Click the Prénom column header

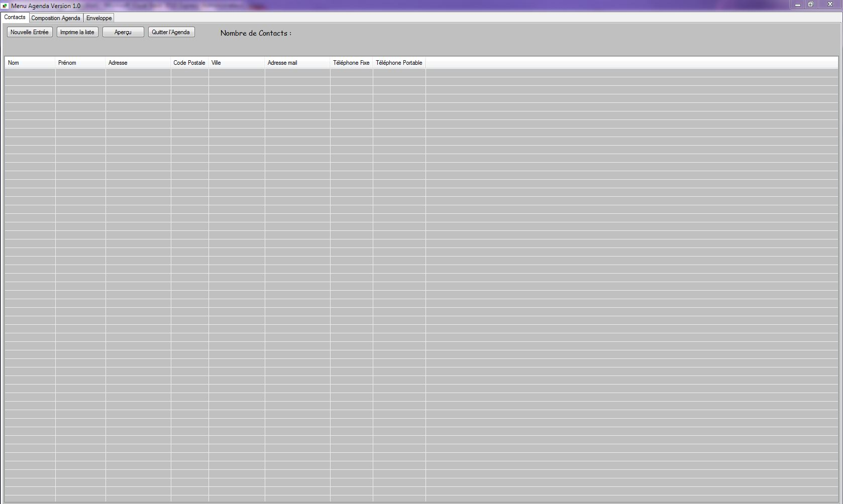pos(80,63)
